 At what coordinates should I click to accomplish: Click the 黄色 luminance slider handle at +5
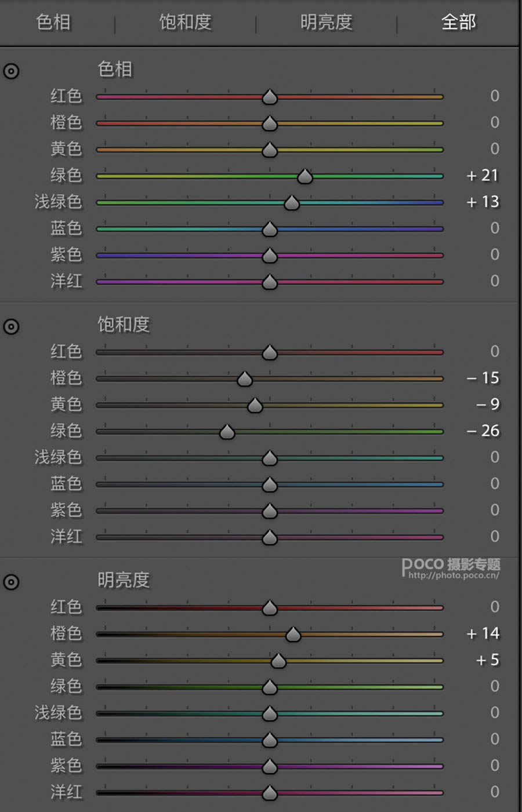[278, 661]
